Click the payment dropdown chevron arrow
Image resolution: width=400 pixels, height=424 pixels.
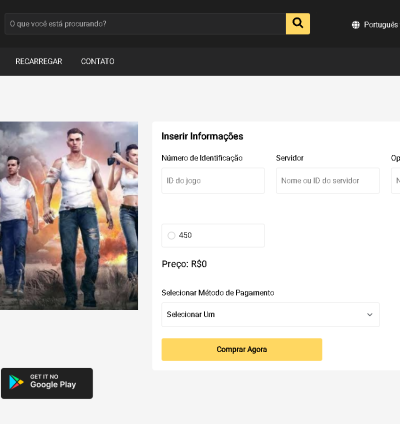pos(370,314)
